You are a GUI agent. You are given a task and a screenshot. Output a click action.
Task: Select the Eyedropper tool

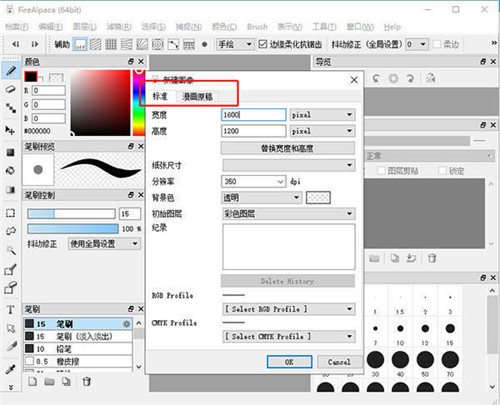click(x=11, y=369)
